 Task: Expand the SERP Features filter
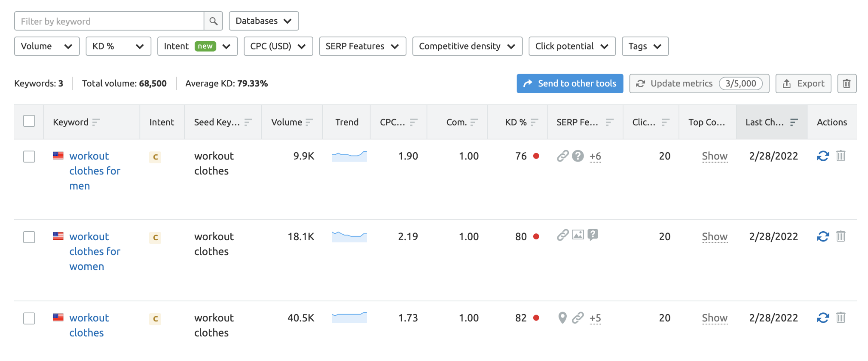click(362, 46)
